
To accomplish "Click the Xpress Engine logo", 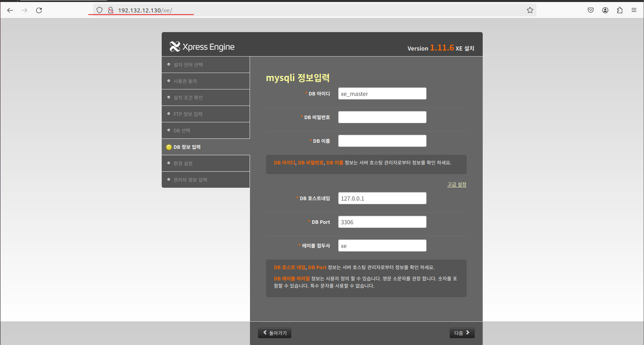I will coord(202,47).
